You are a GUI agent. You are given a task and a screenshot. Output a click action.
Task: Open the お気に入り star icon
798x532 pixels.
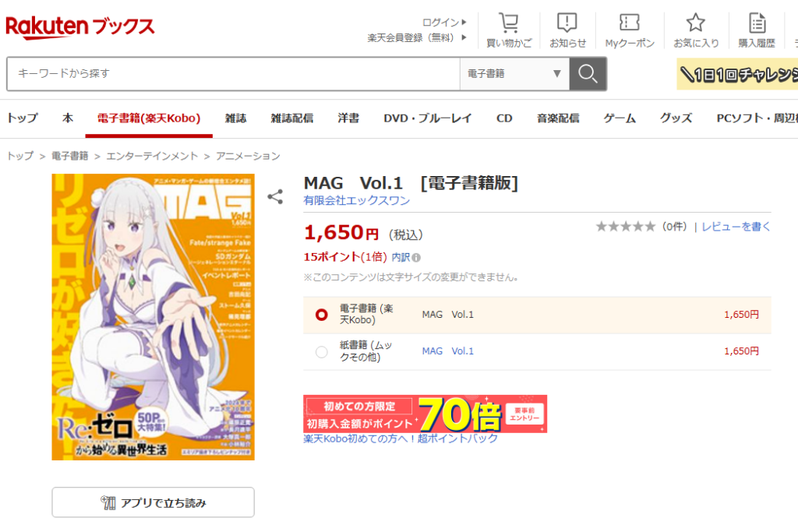click(696, 23)
